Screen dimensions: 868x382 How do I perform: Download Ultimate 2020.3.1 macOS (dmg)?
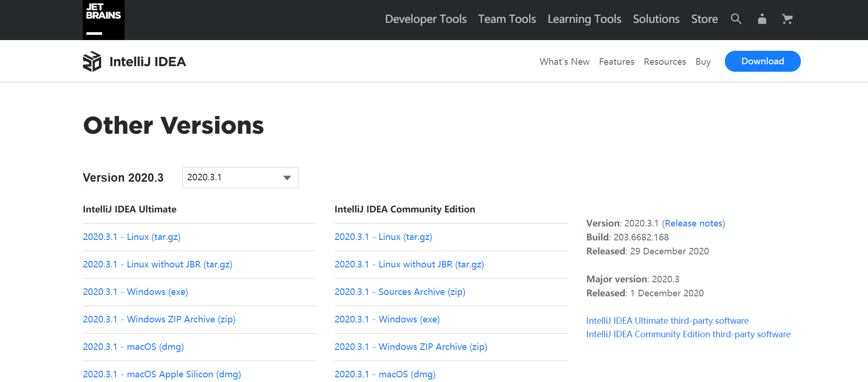[x=133, y=347]
